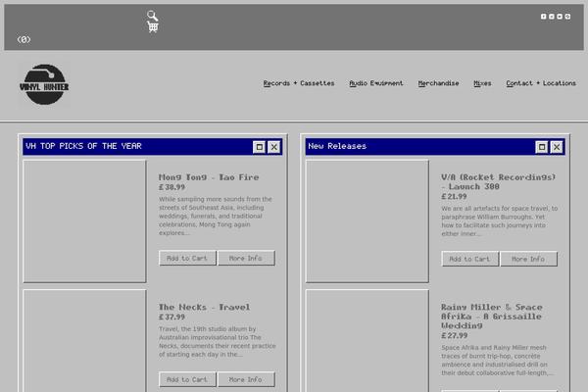The image size is (588, 392).
Task: Open Mixes menu
Action: click(482, 83)
